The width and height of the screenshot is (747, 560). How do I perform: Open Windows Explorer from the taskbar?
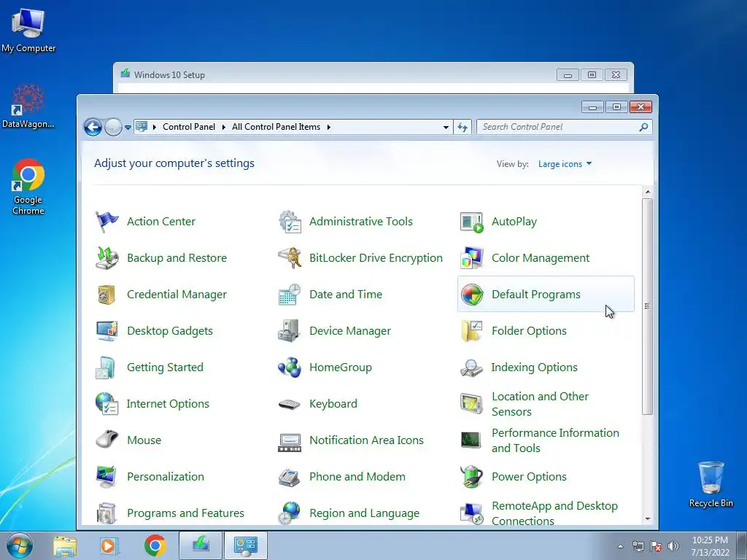(65, 545)
